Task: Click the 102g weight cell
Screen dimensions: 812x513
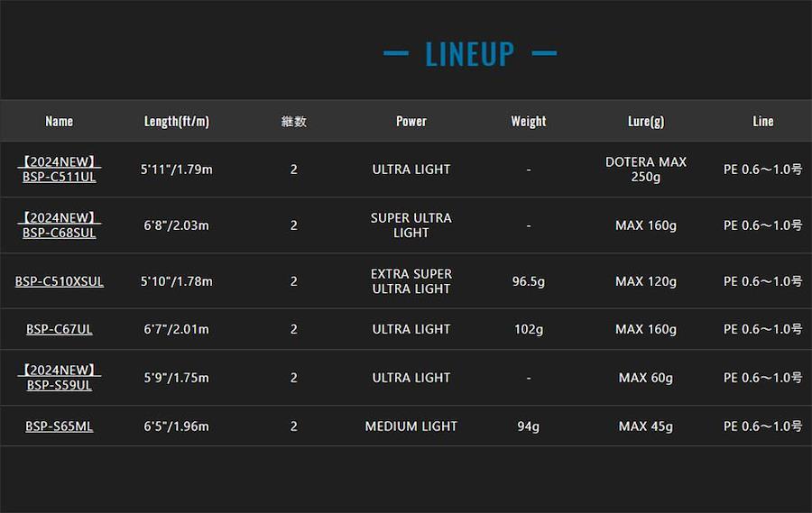Action: pos(528,329)
